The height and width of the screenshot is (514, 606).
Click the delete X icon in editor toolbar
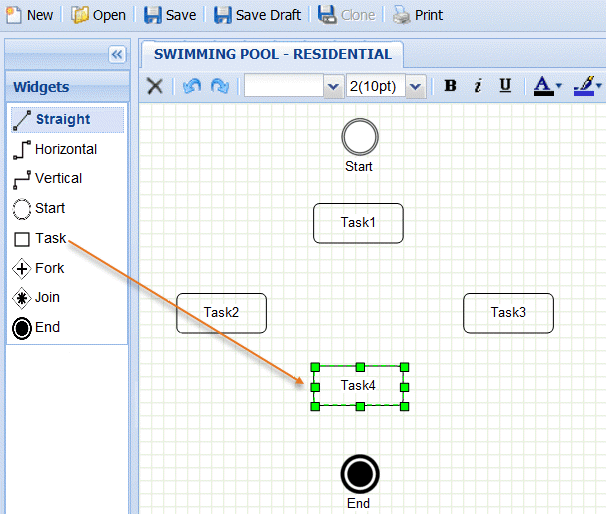(x=155, y=86)
